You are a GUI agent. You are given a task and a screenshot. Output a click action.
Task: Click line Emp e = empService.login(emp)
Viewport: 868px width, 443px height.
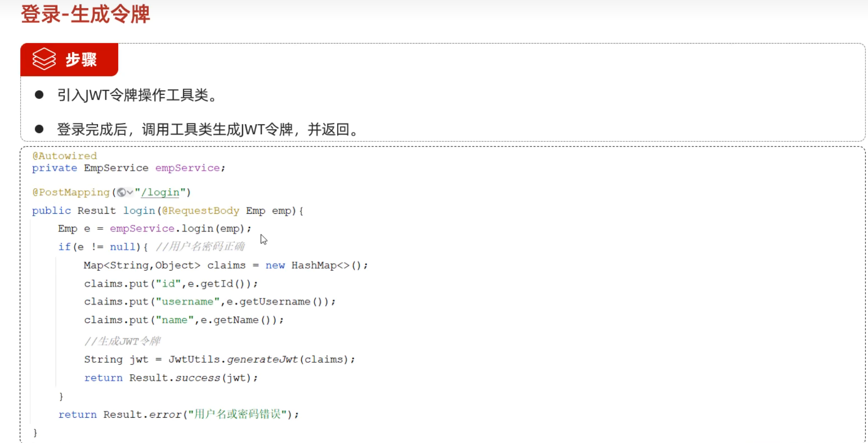154,229
